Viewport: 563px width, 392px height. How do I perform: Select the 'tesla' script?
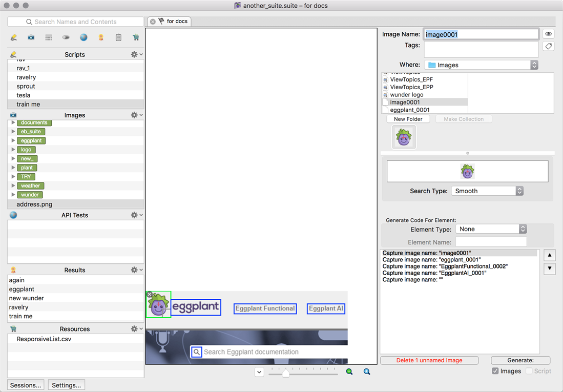pos(75,95)
